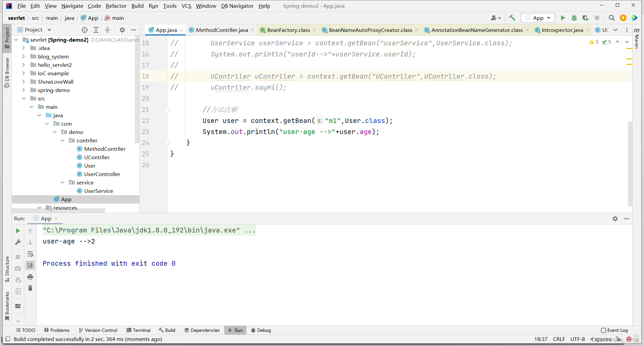This screenshot has height=346, width=644.
Task: Open the Maven side panel
Action: click(x=637, y=38)
